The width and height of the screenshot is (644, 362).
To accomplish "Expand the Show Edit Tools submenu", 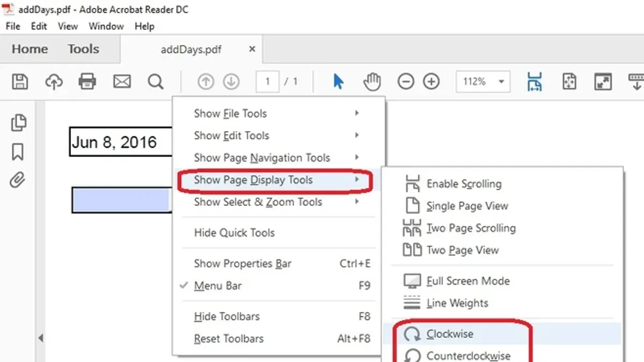I will 277,136.
